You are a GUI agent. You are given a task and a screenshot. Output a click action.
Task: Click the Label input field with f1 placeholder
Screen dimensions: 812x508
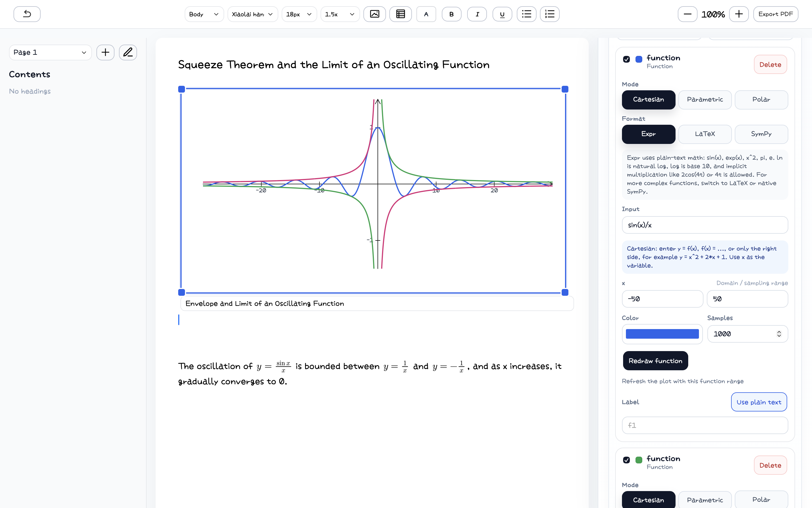(705, 425)
